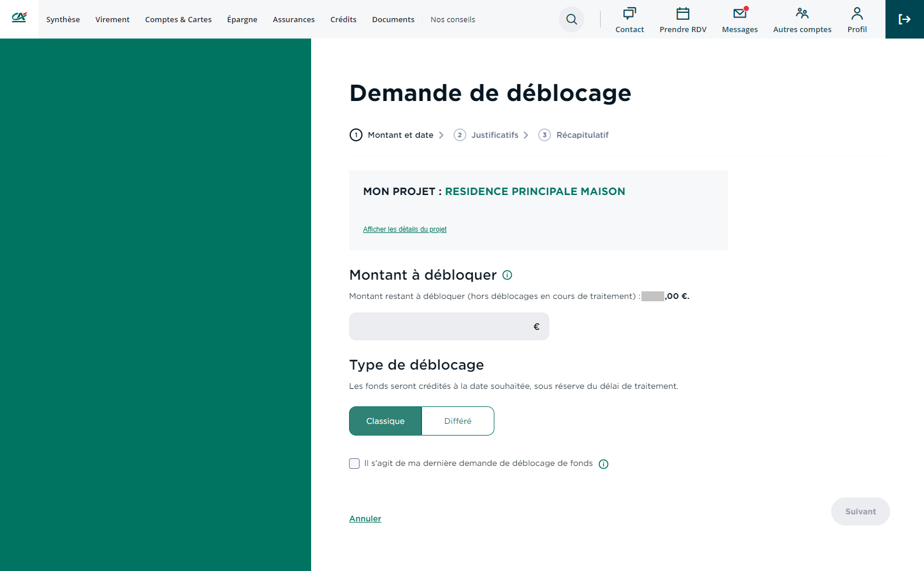Expand Afficher les détails du projet

405,229
